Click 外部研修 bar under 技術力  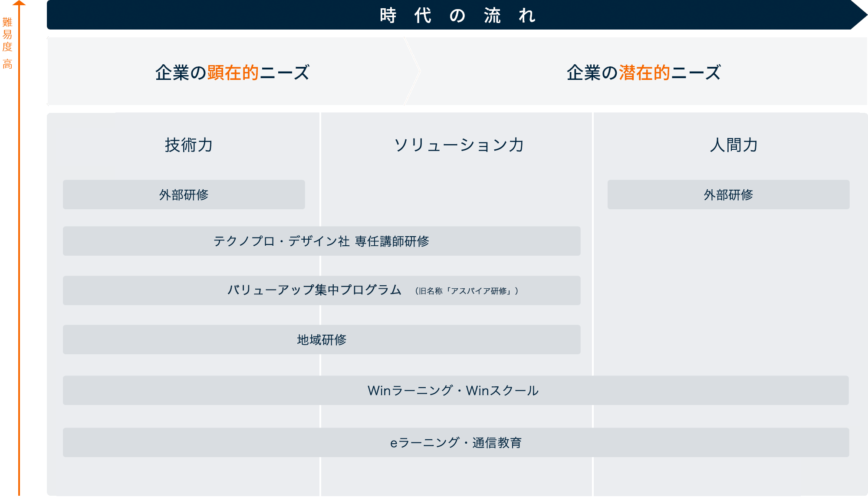click(184, 194)
